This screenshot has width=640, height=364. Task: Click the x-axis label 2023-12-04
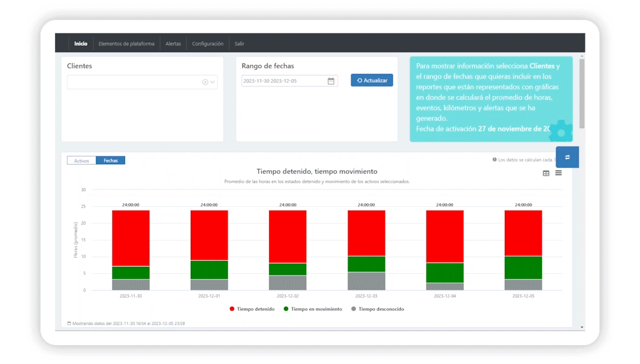click(x=444, y=296)
